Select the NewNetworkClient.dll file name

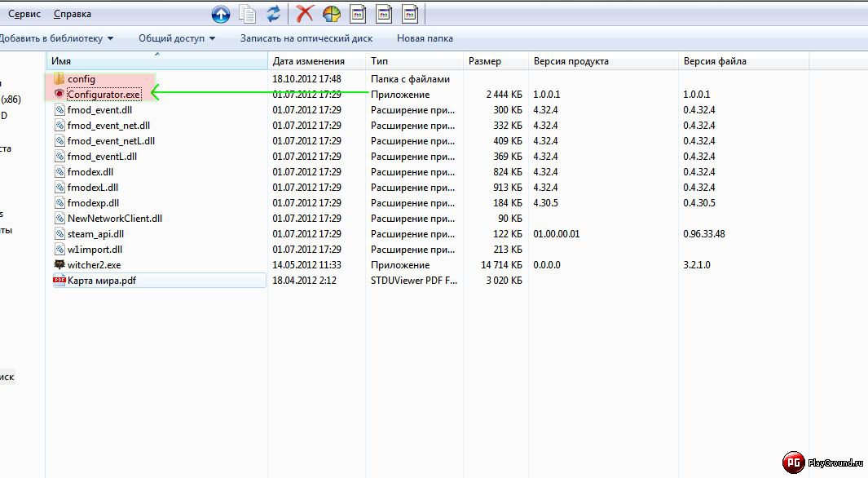[115, 219]
